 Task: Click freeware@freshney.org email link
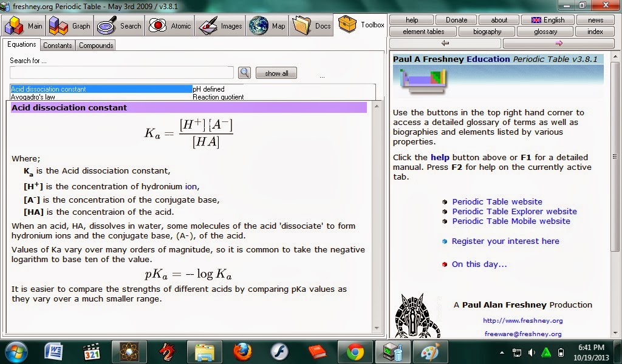tap(523, 334)
